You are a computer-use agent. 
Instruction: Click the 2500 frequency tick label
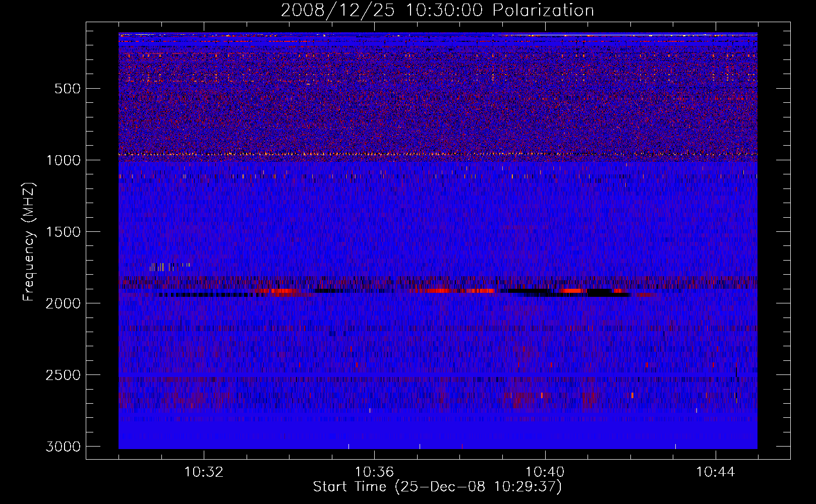coord(63,375)
